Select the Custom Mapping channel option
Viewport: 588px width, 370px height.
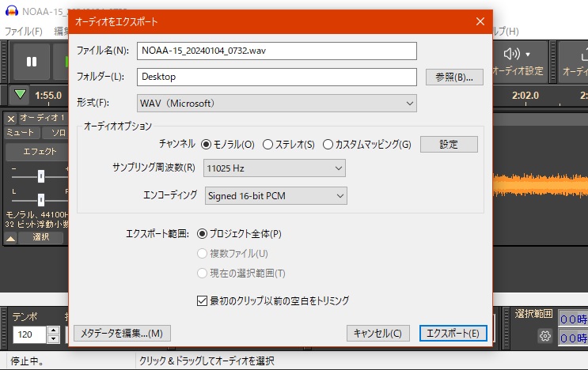pos(328,145)
